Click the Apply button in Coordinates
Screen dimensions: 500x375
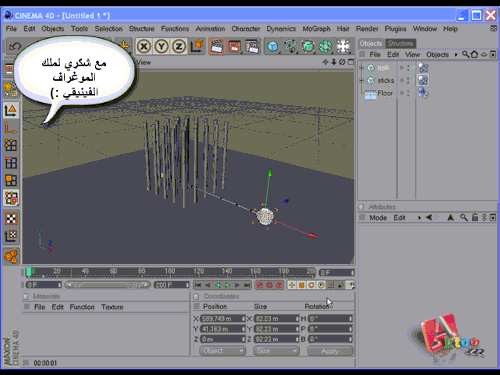(x=330, y=351)
